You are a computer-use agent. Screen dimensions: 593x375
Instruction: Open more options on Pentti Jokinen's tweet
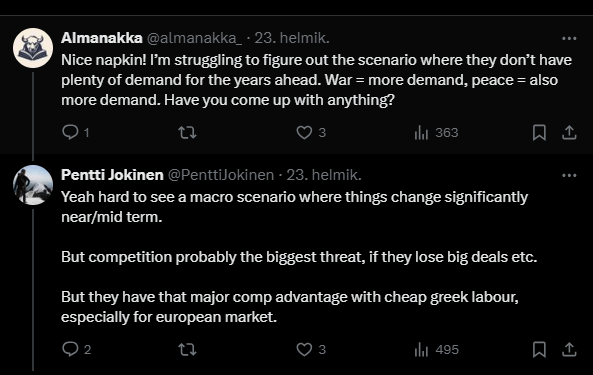tap(569, 175)
